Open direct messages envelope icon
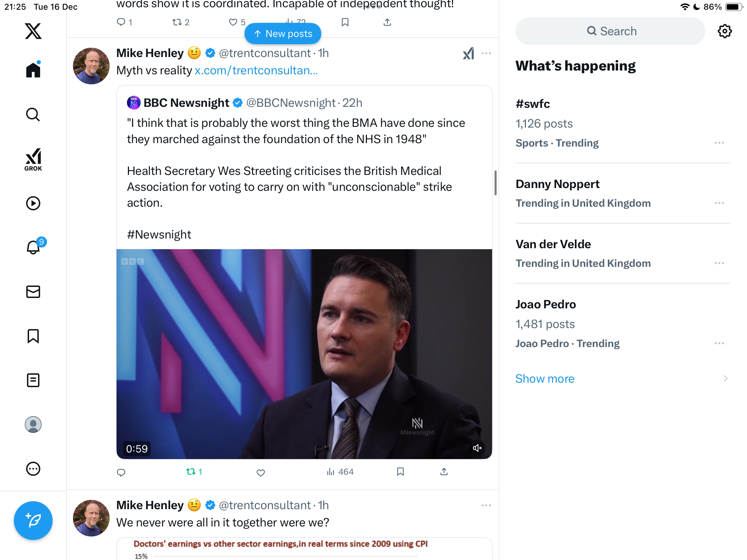The height and width of the screenshot is (560, 747). coord(33,292)
